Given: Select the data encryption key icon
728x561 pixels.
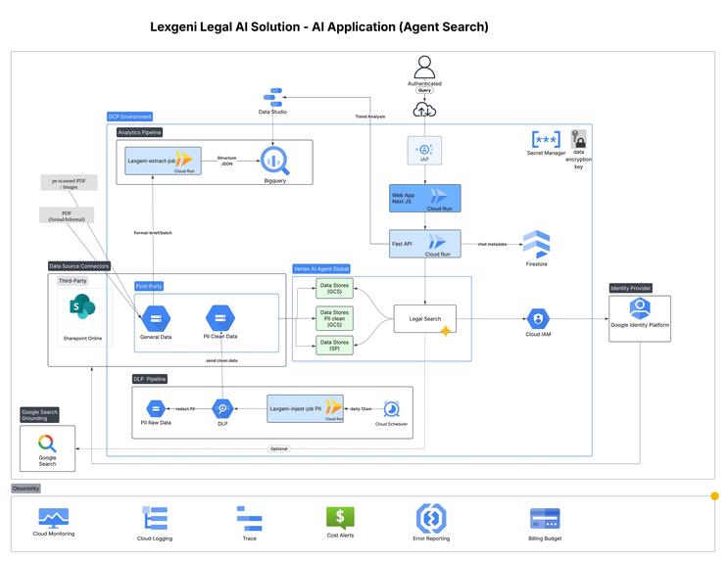Looking at the screenshot, I should [578, 139].
